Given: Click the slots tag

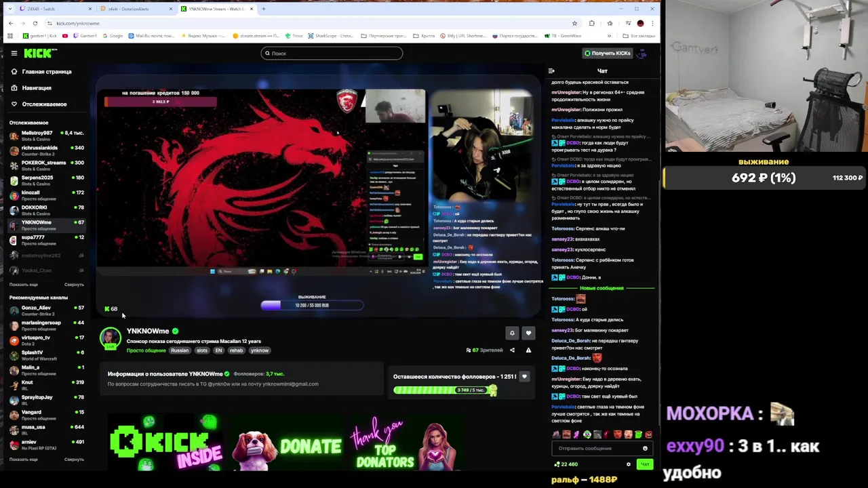Looking at the screenshot, I should (202, 350).
